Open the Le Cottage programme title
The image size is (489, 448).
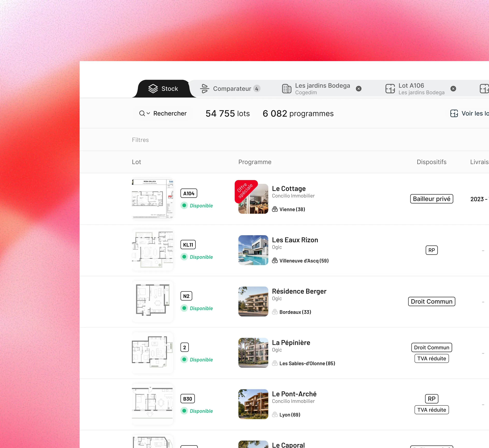[289, 189]
